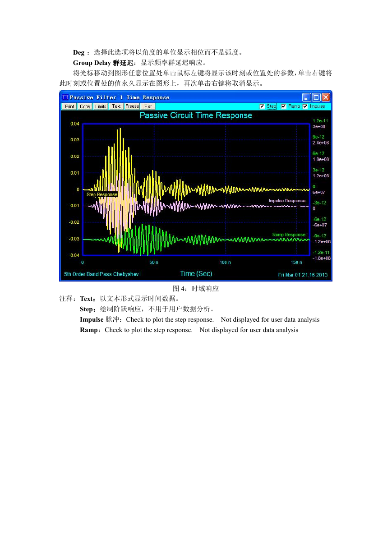Maximize the Passive Filter window
392x554 pixels.
click(x=316, y=97)
